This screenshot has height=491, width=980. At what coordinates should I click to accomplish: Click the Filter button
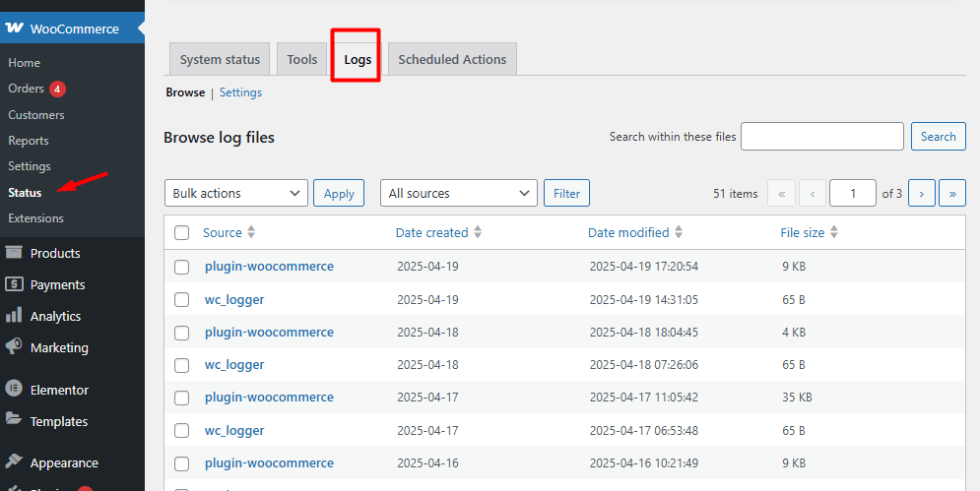pos(567,193)
